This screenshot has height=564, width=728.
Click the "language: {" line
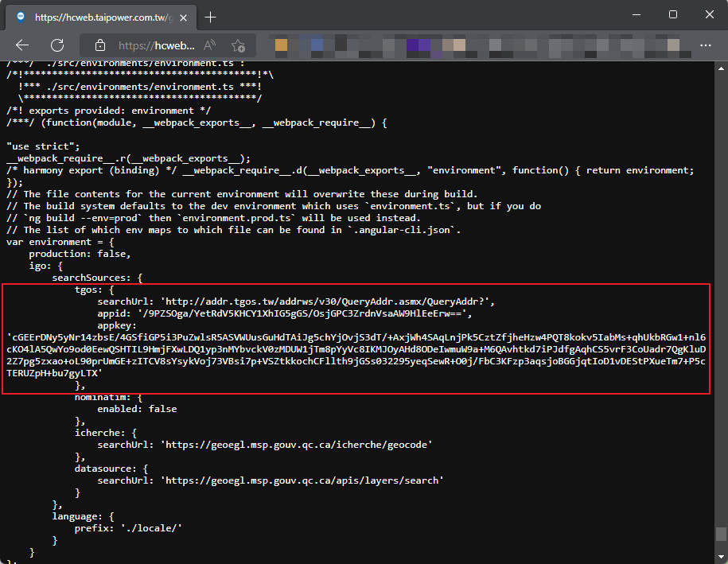(83, 516)
